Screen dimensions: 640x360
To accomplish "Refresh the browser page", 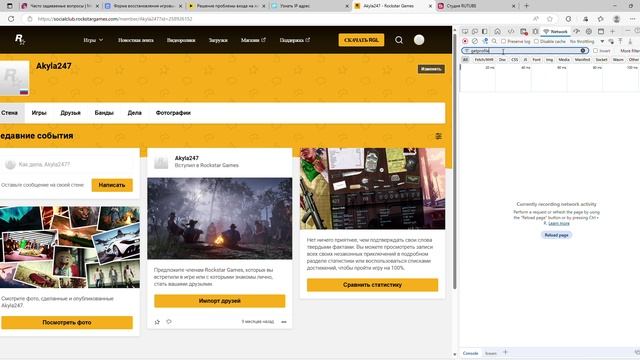I will (x=11, y=19).
